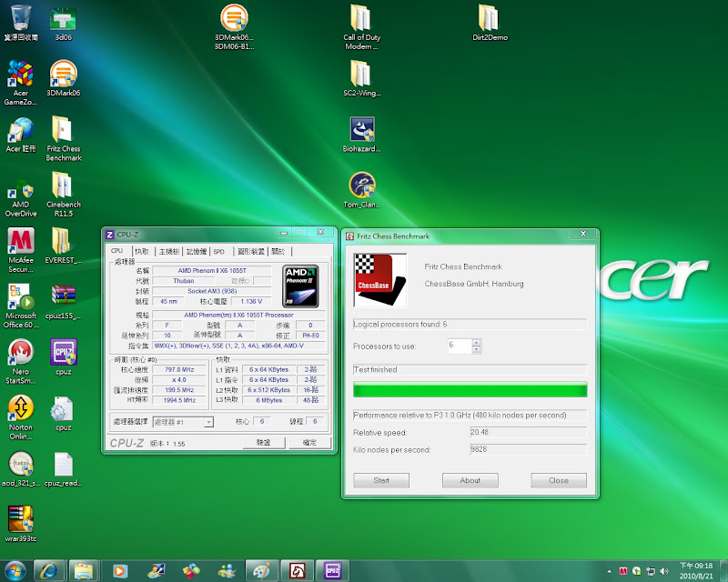Decrease the Processors to use value
The height and width of the screenshot is (582, 728).
476,349
